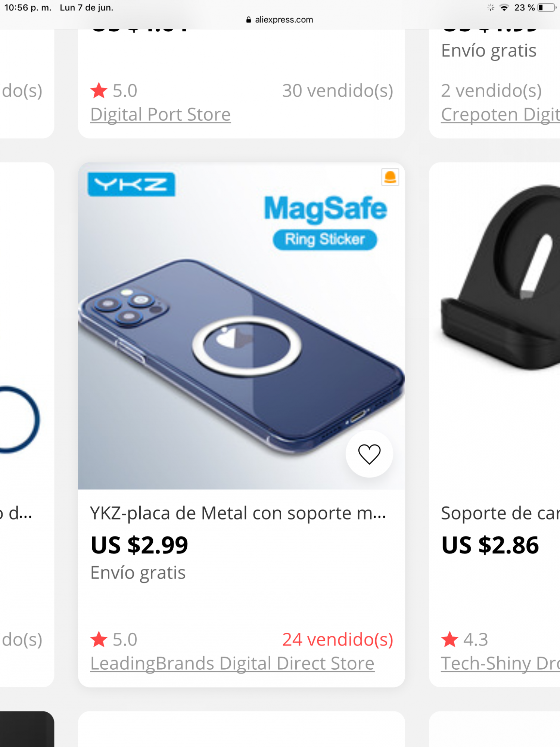
Task: Tap the 24 vendido(s) sold count
Action: point(338,639)
